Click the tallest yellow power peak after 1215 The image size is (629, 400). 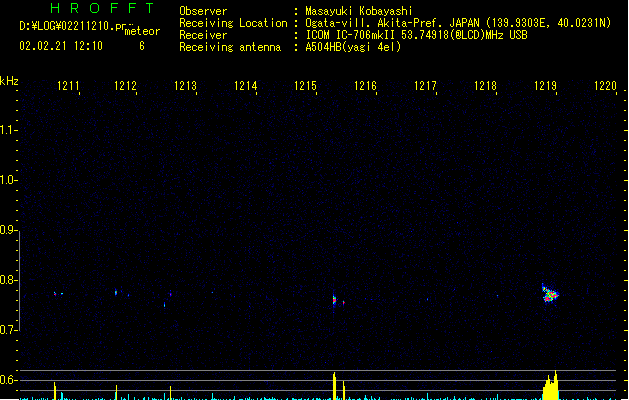tap(334, 386)
